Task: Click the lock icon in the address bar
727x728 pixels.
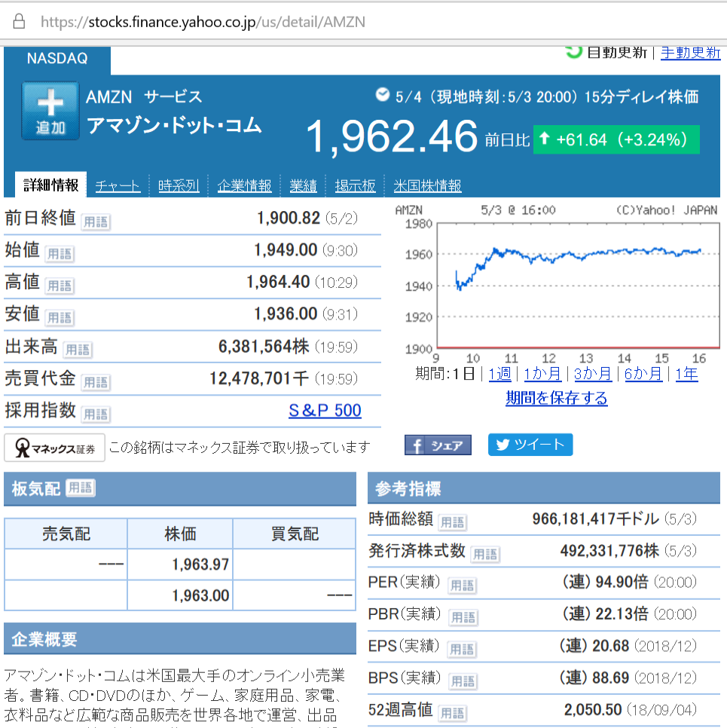Action: click(x=19, y=21)
